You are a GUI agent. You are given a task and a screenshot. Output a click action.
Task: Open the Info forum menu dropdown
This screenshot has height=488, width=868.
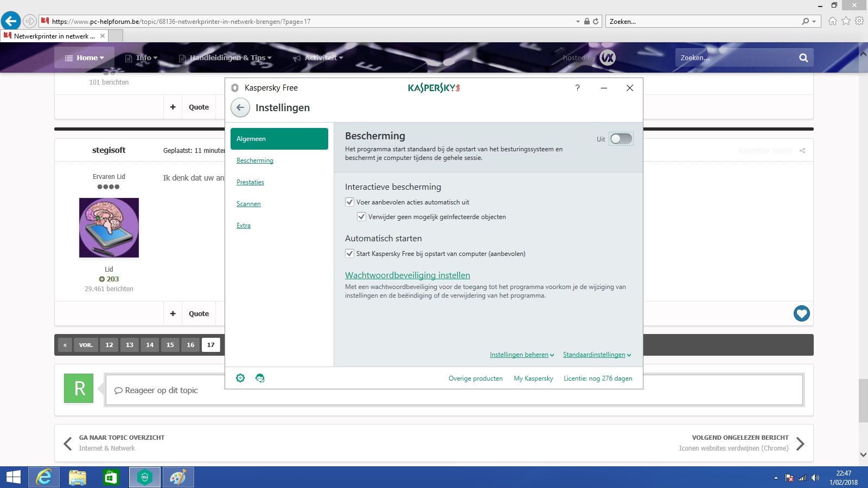pyautogui.click(x=142, y=57)
